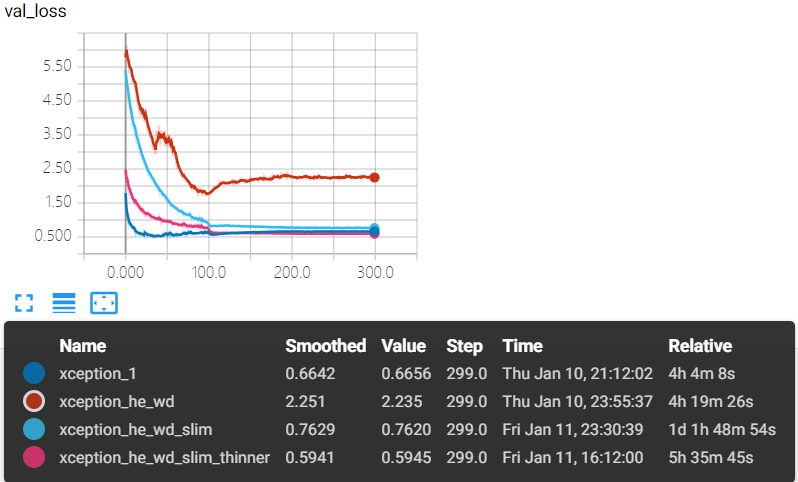The height and width of the screenshot is (482, 798).
Task: Click the Smoothed column header
Action: point(326,346)
